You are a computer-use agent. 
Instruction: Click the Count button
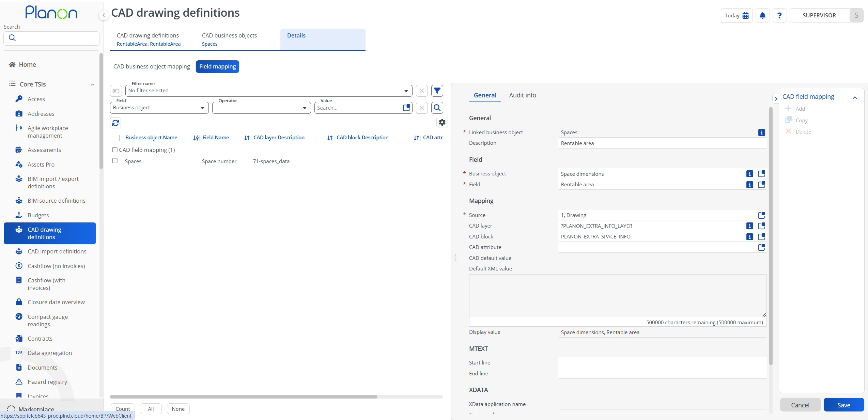tap(123, 409)
